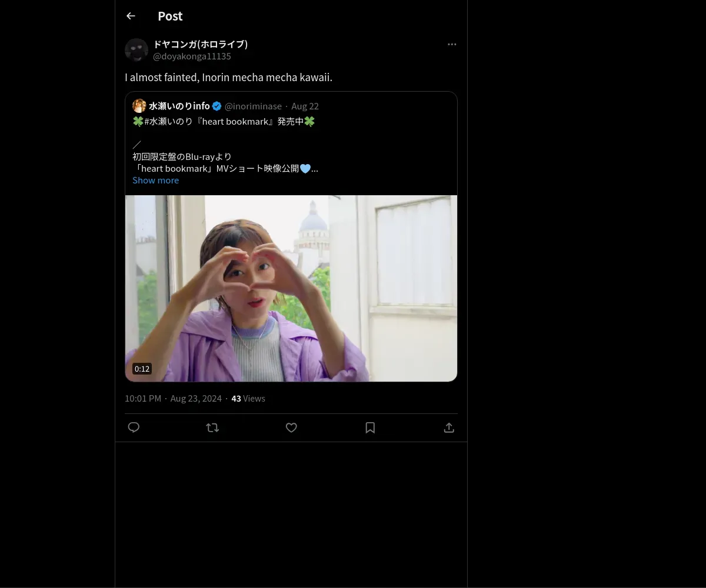Expand quoted text with Show more

pos(155,181)
